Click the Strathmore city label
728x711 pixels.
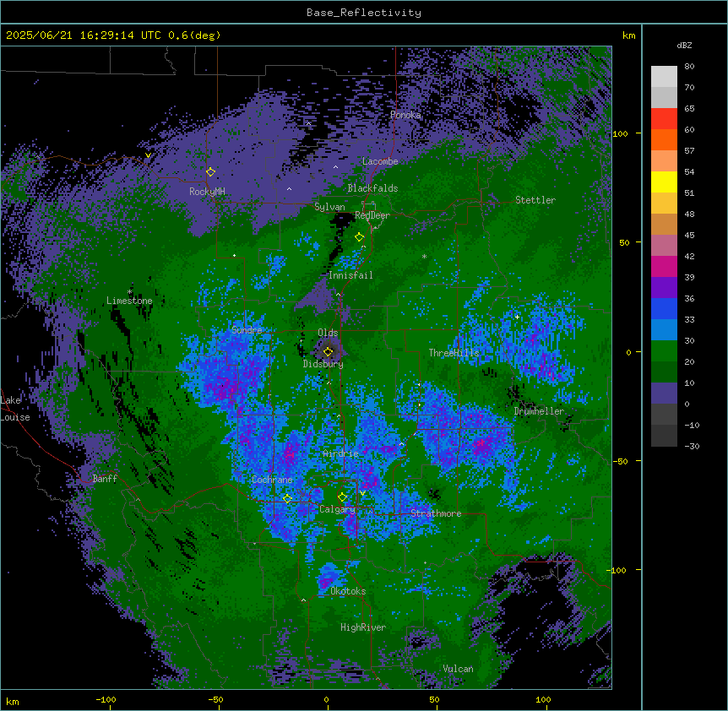436,513
